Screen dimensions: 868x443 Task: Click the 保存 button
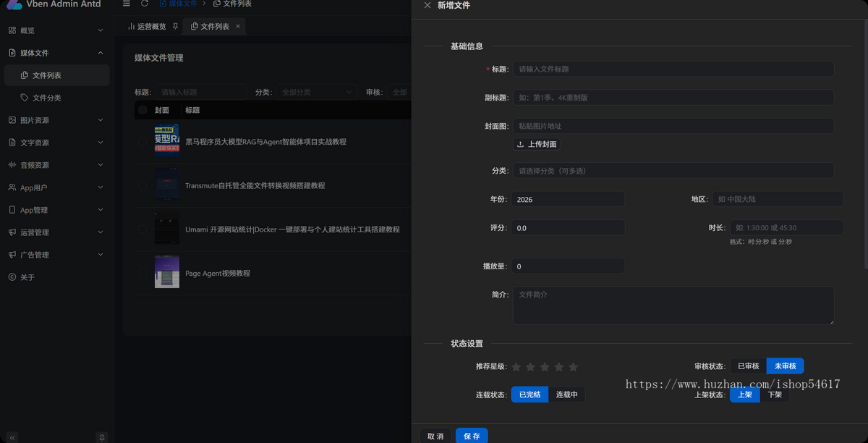coord(472,436)
